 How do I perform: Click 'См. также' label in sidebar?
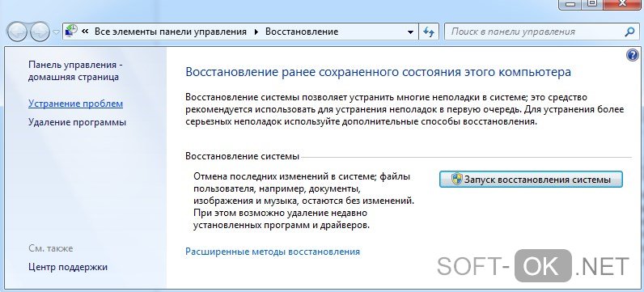[x=51, y=248]
